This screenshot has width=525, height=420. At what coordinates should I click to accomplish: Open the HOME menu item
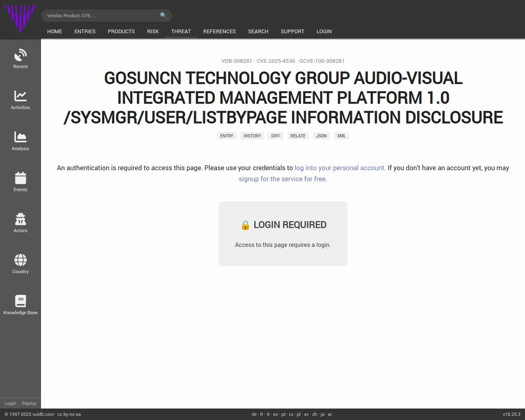[55, 31]
